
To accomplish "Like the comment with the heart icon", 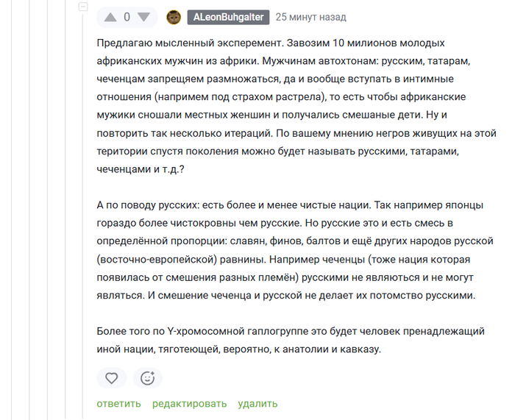I will click(x=111, y=378).
